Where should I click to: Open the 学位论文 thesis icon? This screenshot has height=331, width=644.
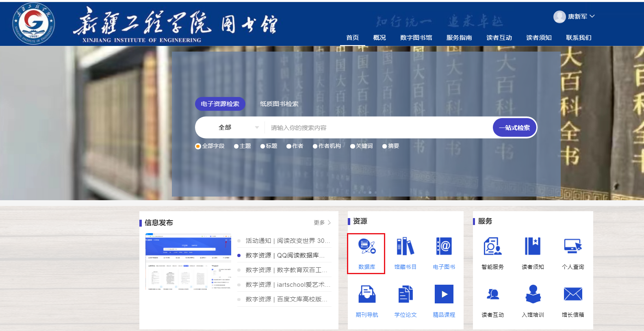(x=405, y=294)
